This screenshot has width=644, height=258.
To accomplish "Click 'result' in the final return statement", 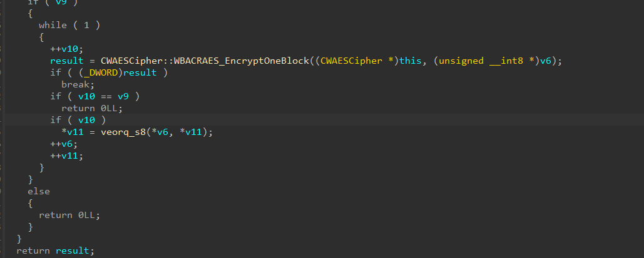I will tap(73, 251).
